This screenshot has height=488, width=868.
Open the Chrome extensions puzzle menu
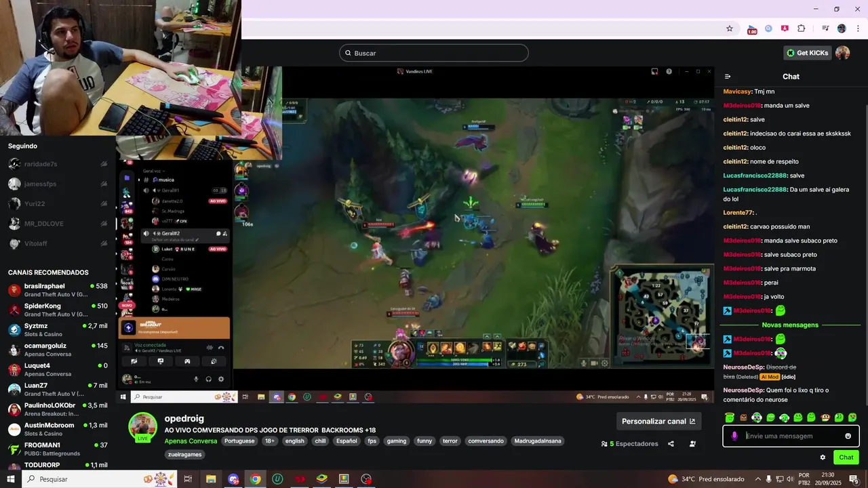(x=801, y=28)
